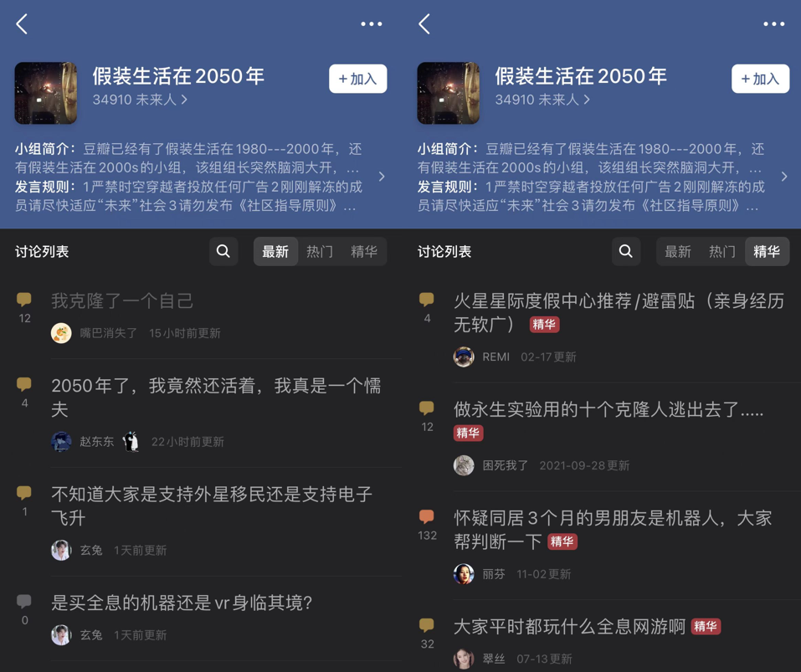Select 热门 tab on right screen
Screen dimensions: 801x672
coord(721,251)
